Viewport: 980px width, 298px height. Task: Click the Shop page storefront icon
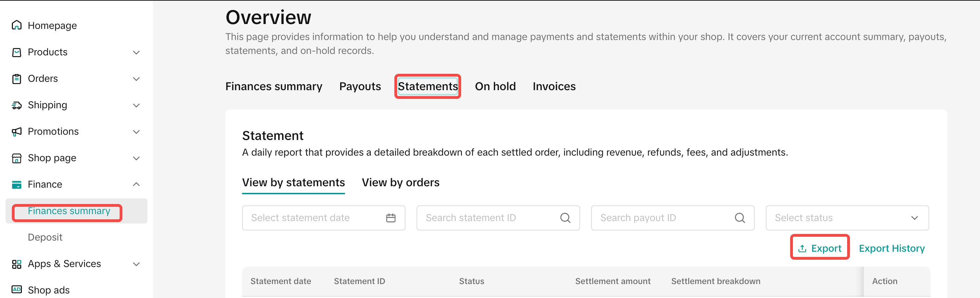(x=16, y=158)
